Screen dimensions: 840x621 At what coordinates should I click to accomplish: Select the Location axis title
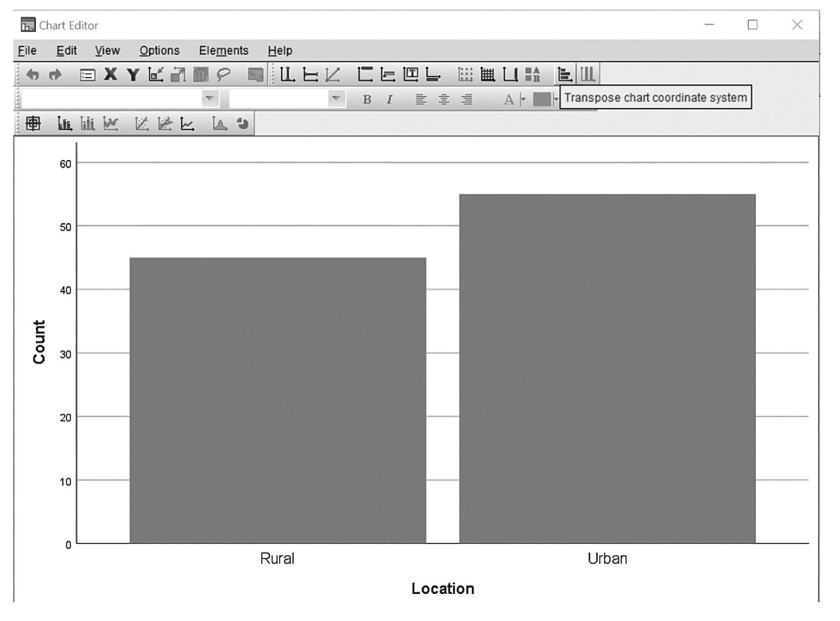click(x=443, y=589)
